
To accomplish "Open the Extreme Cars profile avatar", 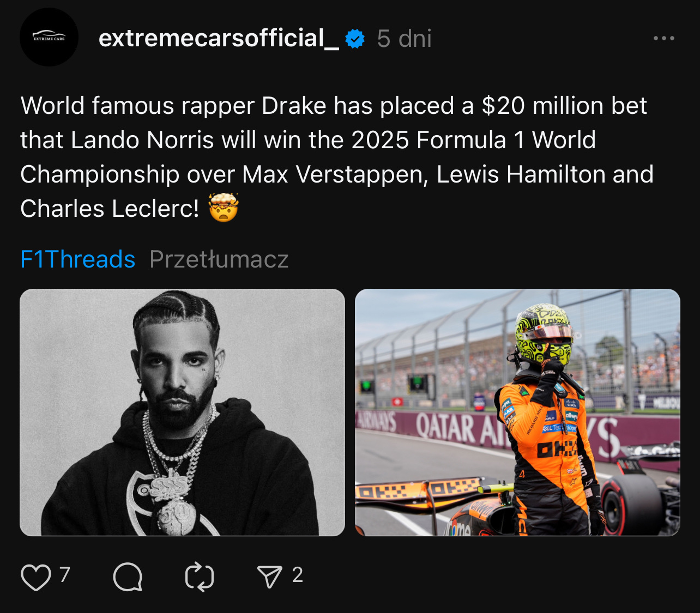I will pyautogui.click(x=49, y=37).
